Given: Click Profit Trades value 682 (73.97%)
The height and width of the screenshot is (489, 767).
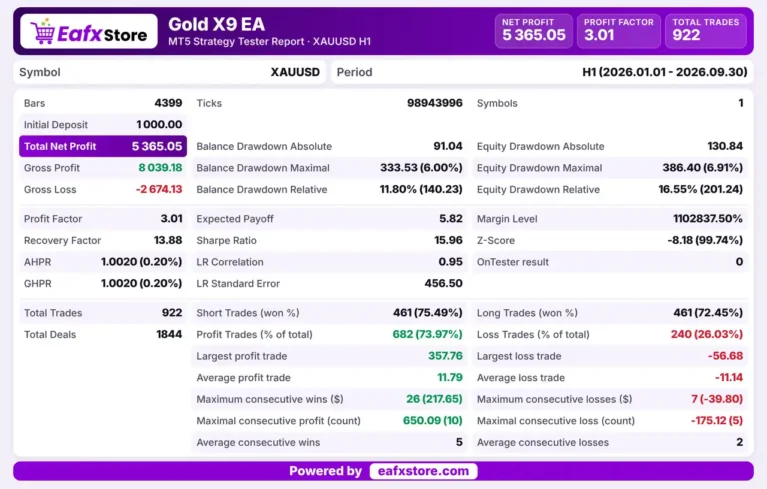Looking at the screenshot, I should click(x=427, y=334).
